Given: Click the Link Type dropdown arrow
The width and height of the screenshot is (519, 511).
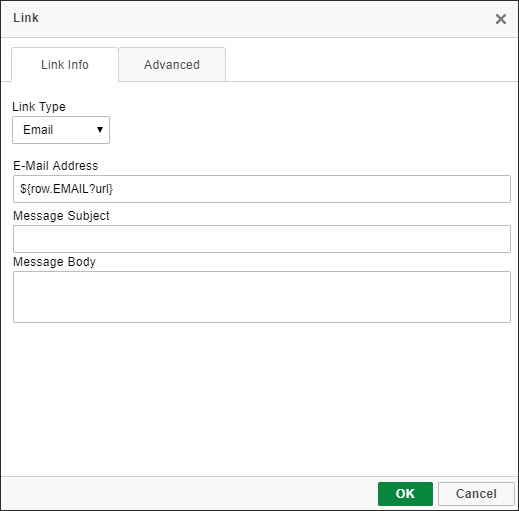Looking at the screenshot, I should point(100,130).
